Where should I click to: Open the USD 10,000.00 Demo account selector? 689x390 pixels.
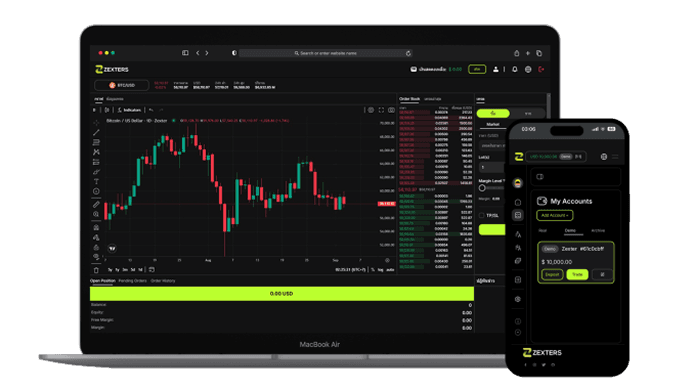556,157
